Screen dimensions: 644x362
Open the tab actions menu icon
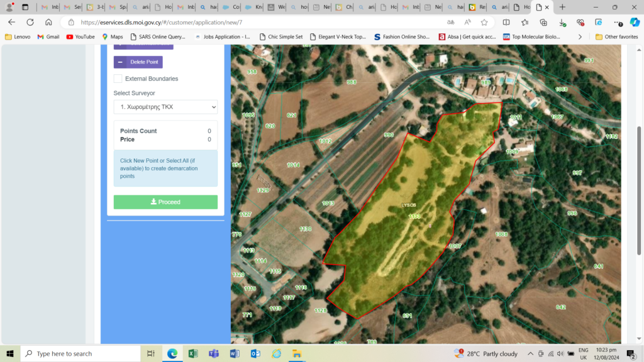point(25,7)
